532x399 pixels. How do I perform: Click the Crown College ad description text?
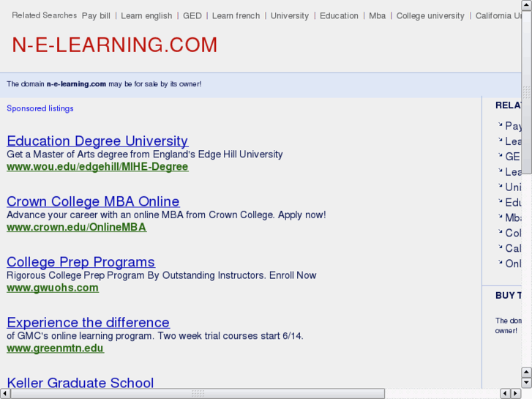tap(166, 215)
